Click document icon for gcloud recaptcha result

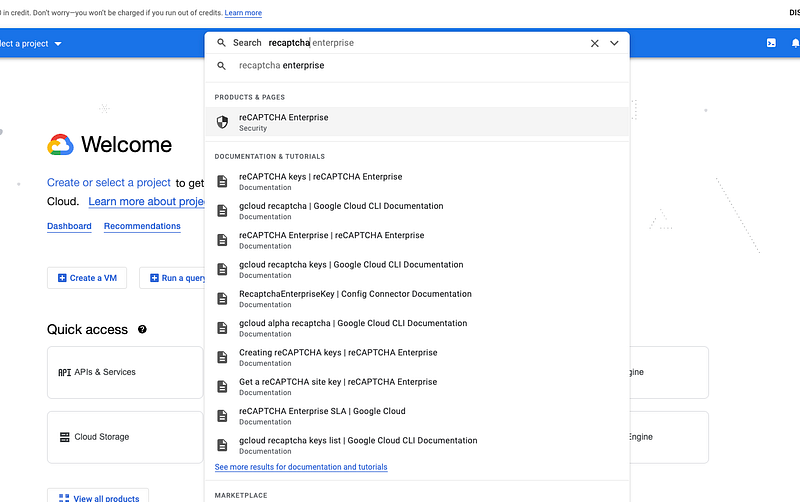[222, 211]
